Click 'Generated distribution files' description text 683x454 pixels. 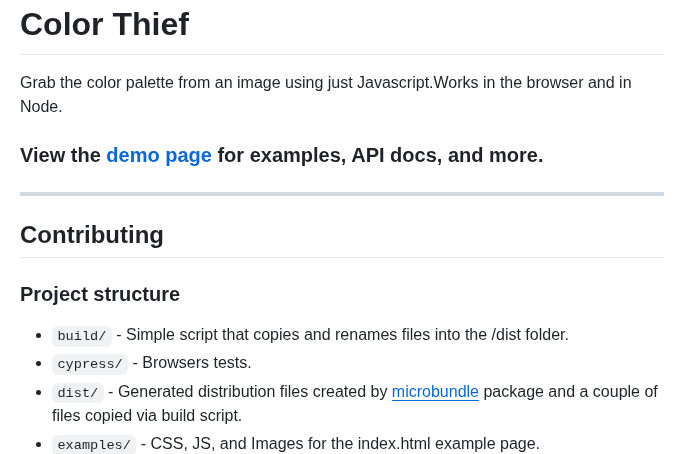[x=253, y=392]
